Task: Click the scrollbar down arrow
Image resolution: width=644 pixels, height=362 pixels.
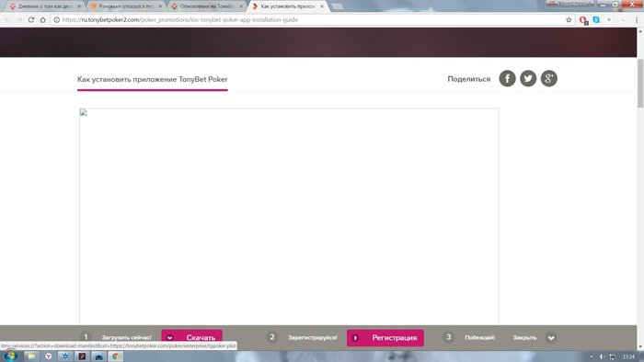Action: coord(640,346)
